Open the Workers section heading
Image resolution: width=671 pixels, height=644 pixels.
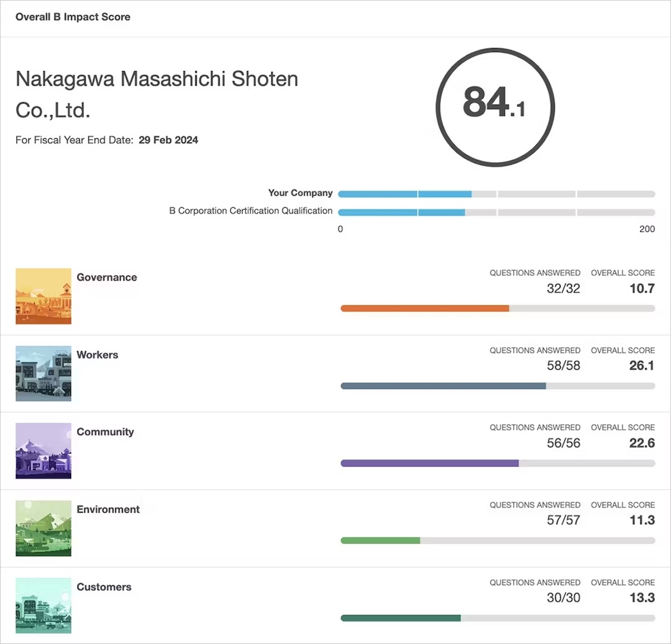click(97, 355)
